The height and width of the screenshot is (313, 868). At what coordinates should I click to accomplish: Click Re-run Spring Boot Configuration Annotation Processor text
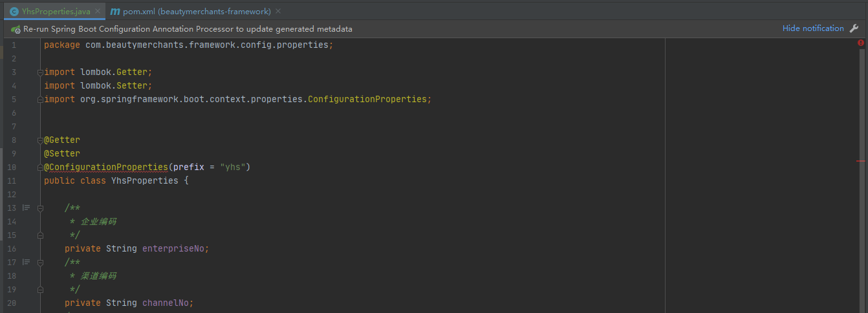pos(188,29)
